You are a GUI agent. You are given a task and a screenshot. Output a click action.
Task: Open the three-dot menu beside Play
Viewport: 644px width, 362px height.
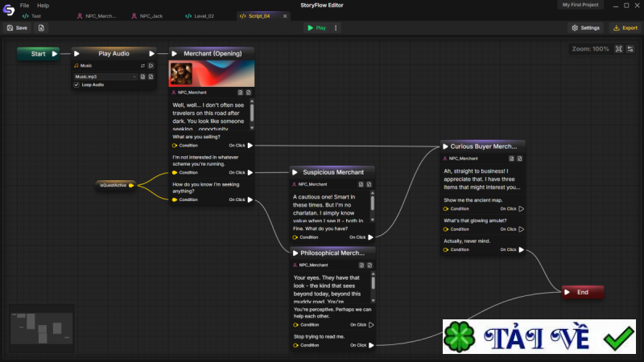pyautogui.click(x=336, y=27)
